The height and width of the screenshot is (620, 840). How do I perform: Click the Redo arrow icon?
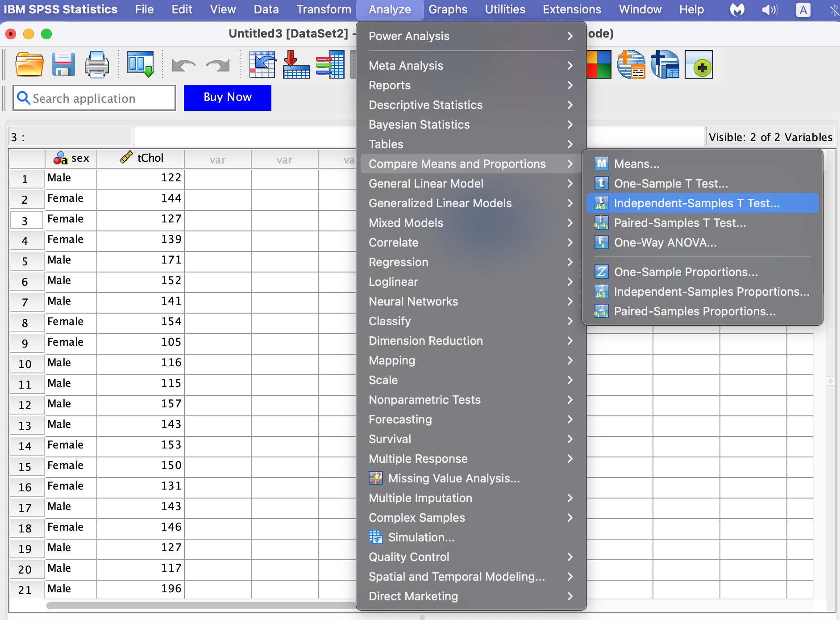click(218, 65)
